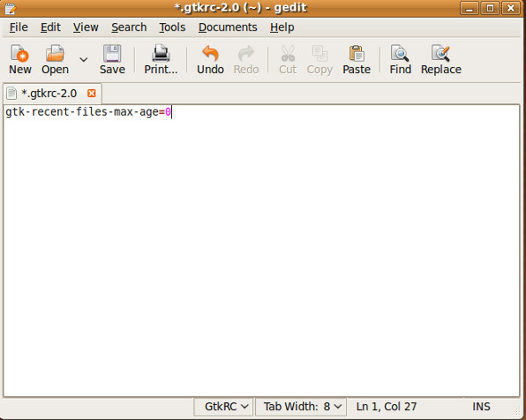Image resolution: width=526 pixels, height=420 pixels.
Task: Click the Copy toolbar icon
Action: [x=319, y=60]
